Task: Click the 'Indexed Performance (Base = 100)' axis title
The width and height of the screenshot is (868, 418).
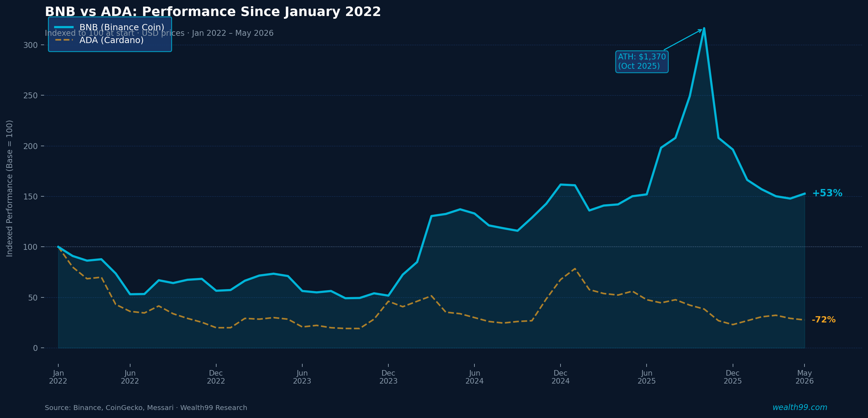Action: pos(10,188)
